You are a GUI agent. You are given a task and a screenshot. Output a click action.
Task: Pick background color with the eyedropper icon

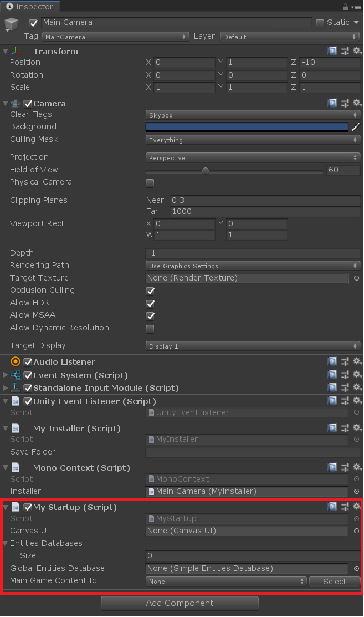pos(355,127)
